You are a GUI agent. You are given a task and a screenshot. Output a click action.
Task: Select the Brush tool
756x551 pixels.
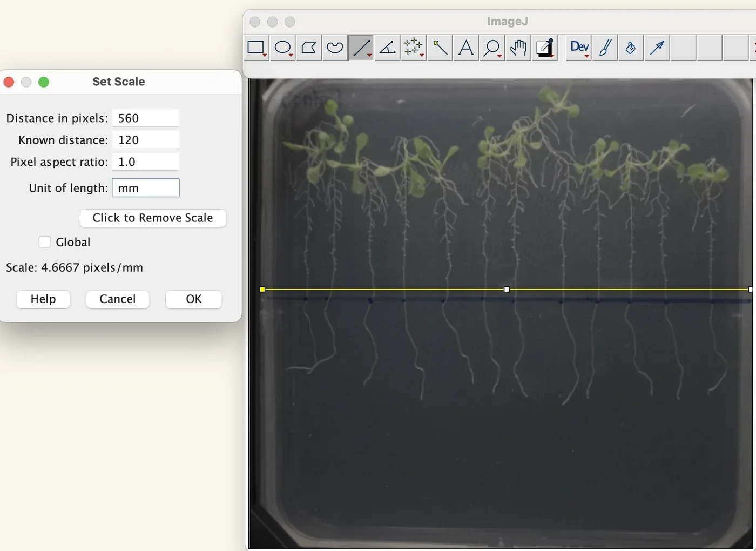tap(605, 48)
